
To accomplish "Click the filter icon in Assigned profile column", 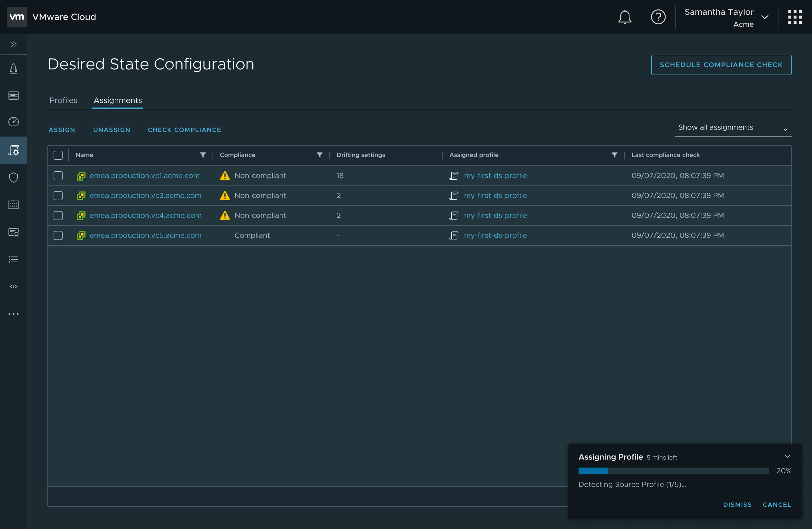I will coord(614,155).
